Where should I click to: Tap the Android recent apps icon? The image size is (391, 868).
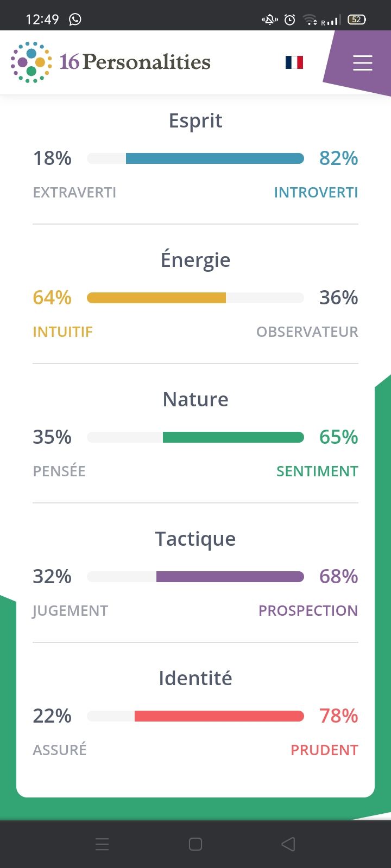[x=102, y=844]
